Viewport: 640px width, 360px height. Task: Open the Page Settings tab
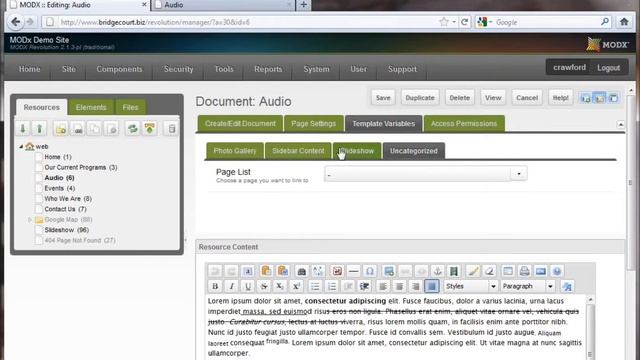tap(313, 124)
